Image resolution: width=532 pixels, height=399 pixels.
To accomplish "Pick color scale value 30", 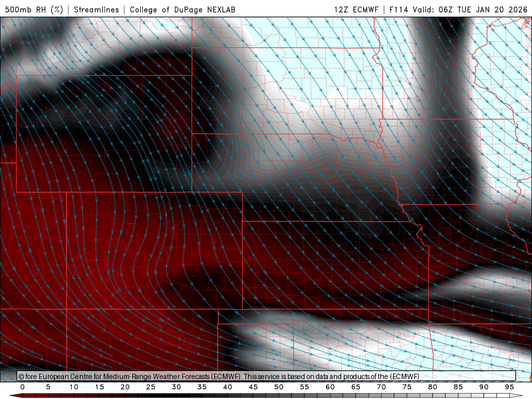I will (176, 387).
